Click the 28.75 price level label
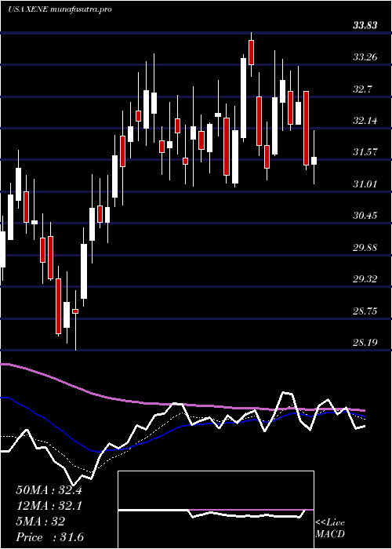392x549 pixels. [x=365, y=311]
